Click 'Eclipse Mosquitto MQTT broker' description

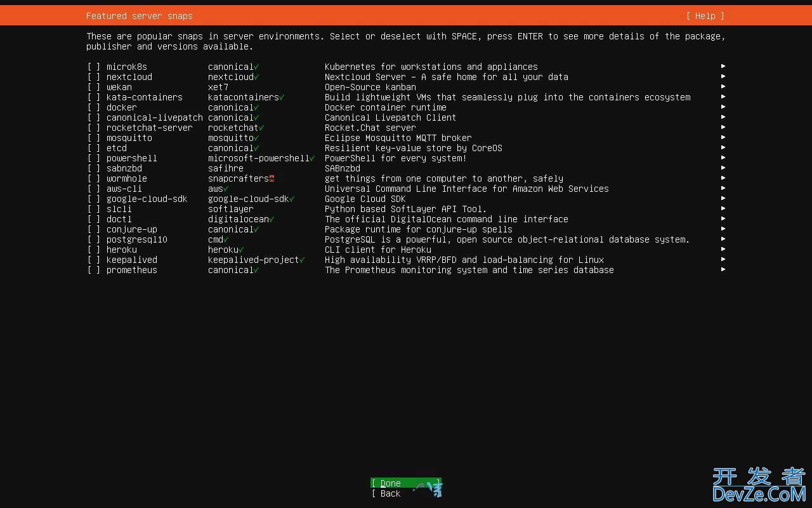click(398, 138)
